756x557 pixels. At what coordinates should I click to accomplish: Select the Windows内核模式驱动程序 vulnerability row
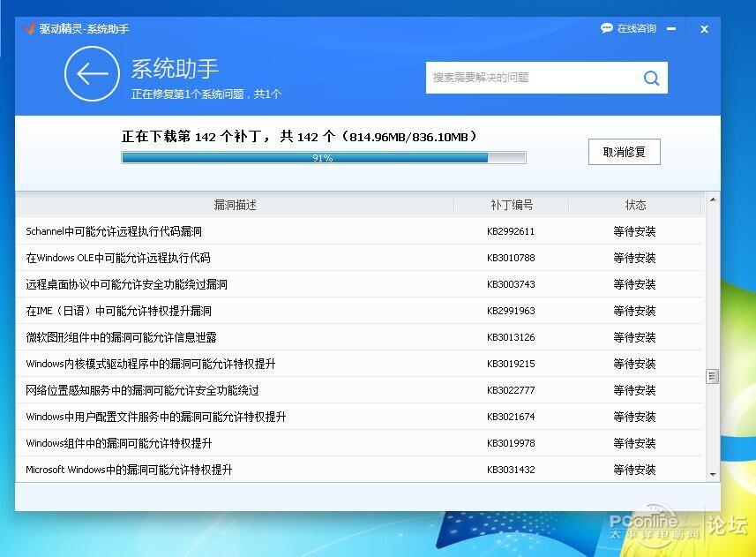pyautogui.click(x=361, y=364)
